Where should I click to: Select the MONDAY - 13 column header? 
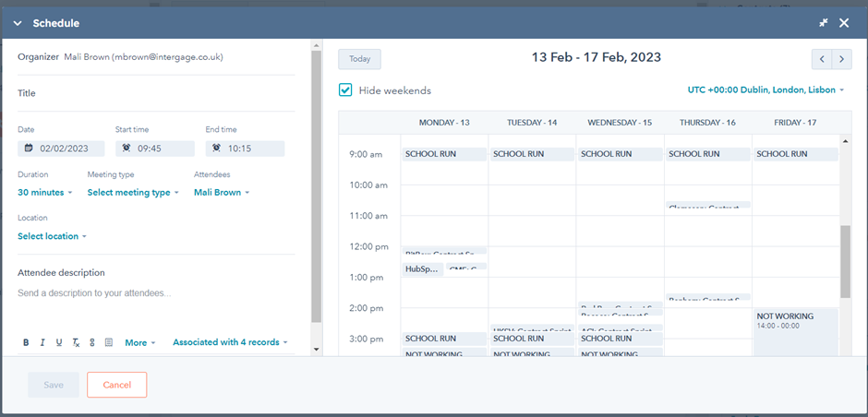pyautogui.click(x=444, y=122)
